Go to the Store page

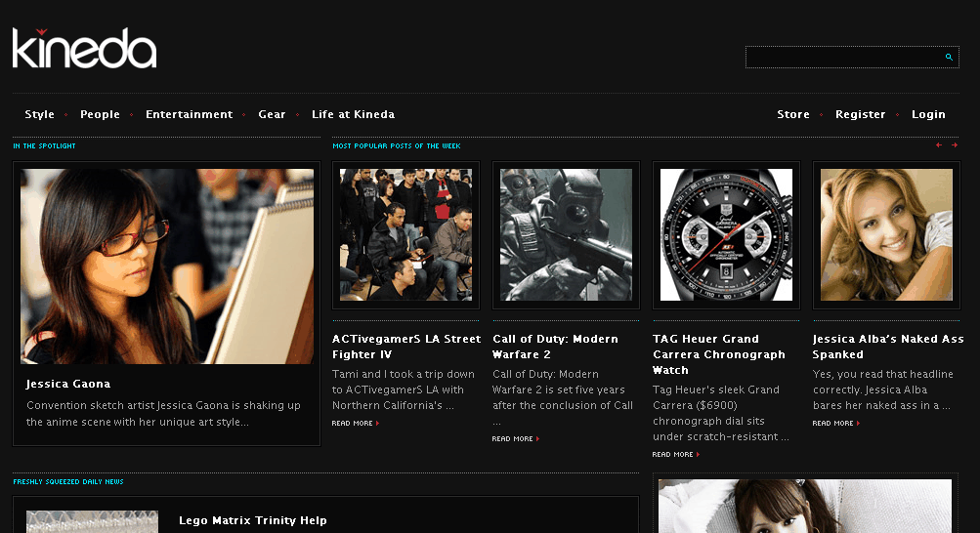click(793, 114)
